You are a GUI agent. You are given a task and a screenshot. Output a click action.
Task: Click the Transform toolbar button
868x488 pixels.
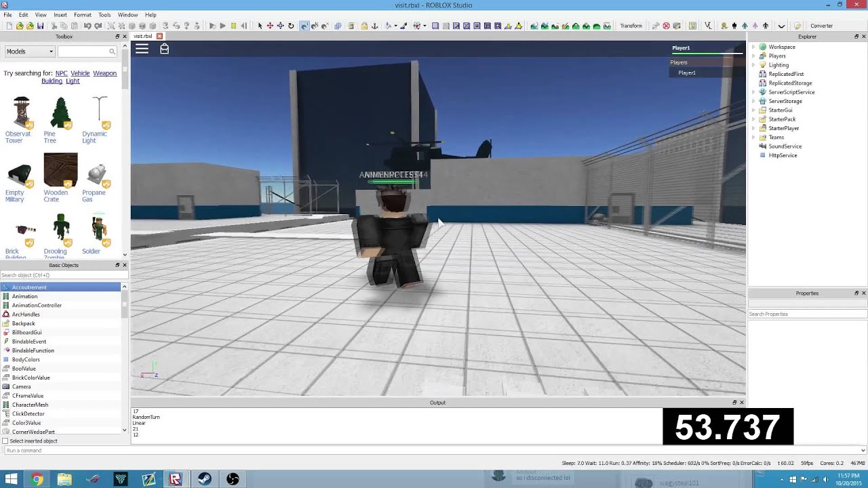pos(631,26)
